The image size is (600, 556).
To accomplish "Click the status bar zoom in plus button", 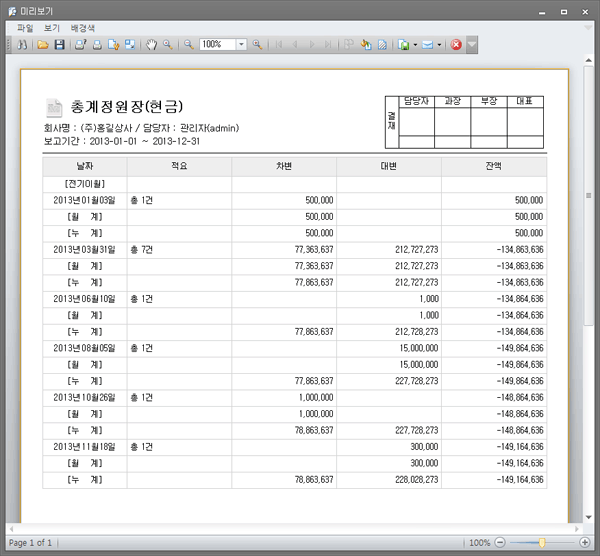I will pos(585,542).
